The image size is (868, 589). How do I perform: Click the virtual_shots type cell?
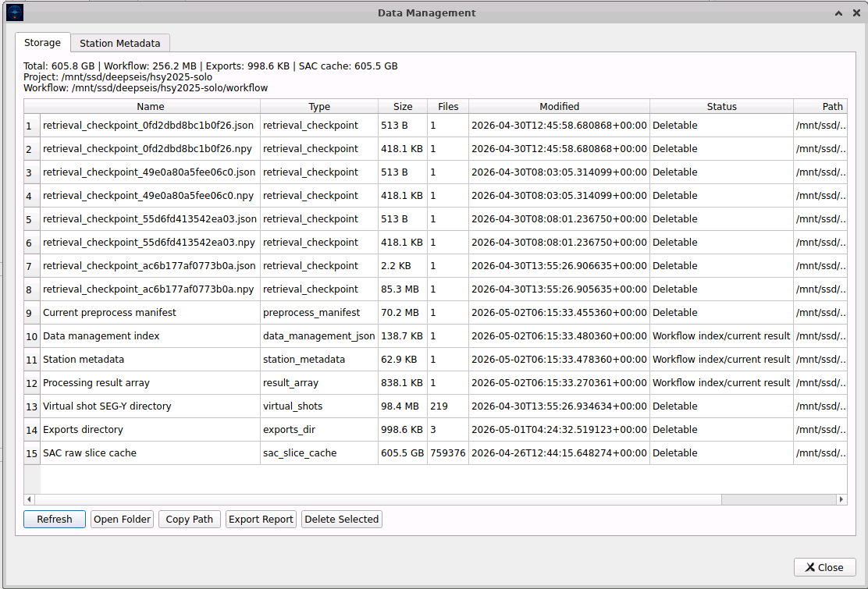point(319,406)
